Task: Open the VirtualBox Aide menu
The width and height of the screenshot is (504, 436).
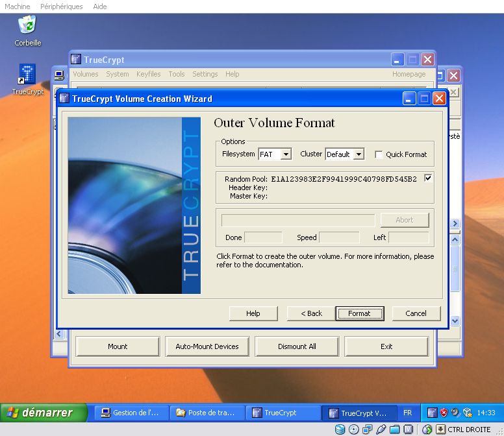Action: tap(100, 6)
